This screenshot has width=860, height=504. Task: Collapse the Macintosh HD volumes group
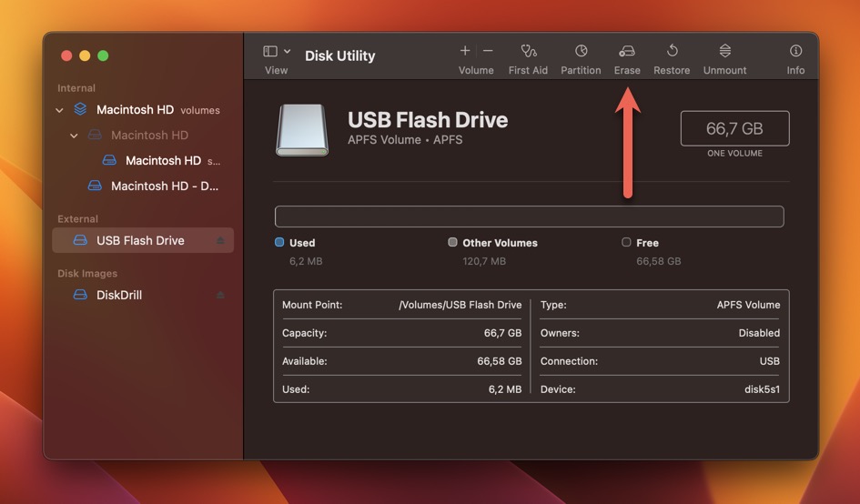59,110
